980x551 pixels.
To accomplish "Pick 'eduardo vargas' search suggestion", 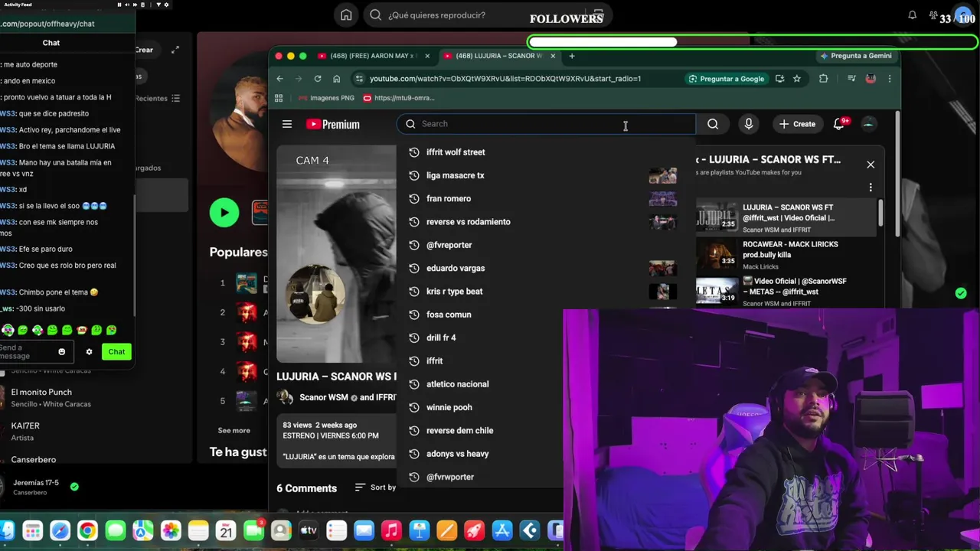I will [x=546, y=269].
